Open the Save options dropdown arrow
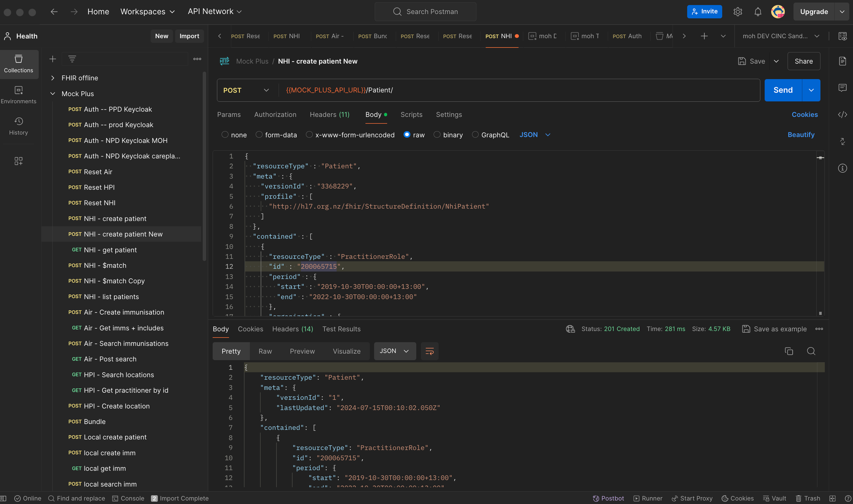 pyautogui.click(x=776, y=61)
